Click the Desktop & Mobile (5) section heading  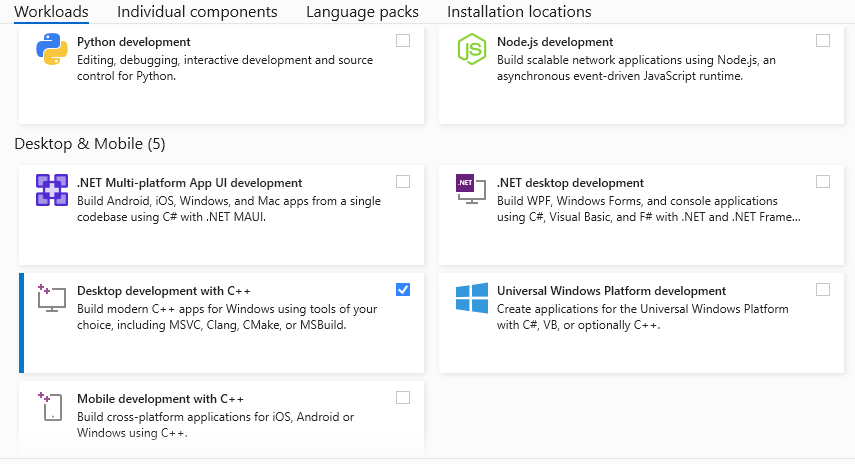90,144
